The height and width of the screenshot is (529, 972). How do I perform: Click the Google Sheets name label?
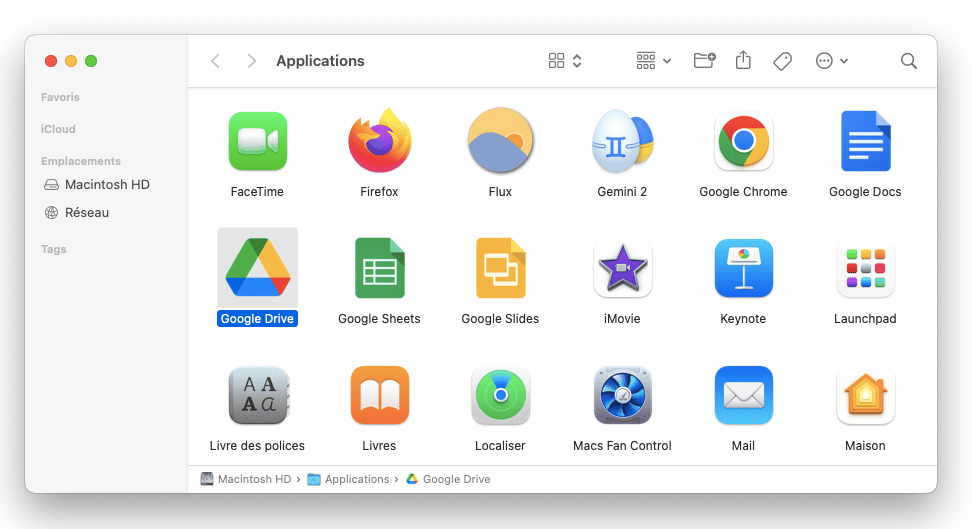(379, 319)
